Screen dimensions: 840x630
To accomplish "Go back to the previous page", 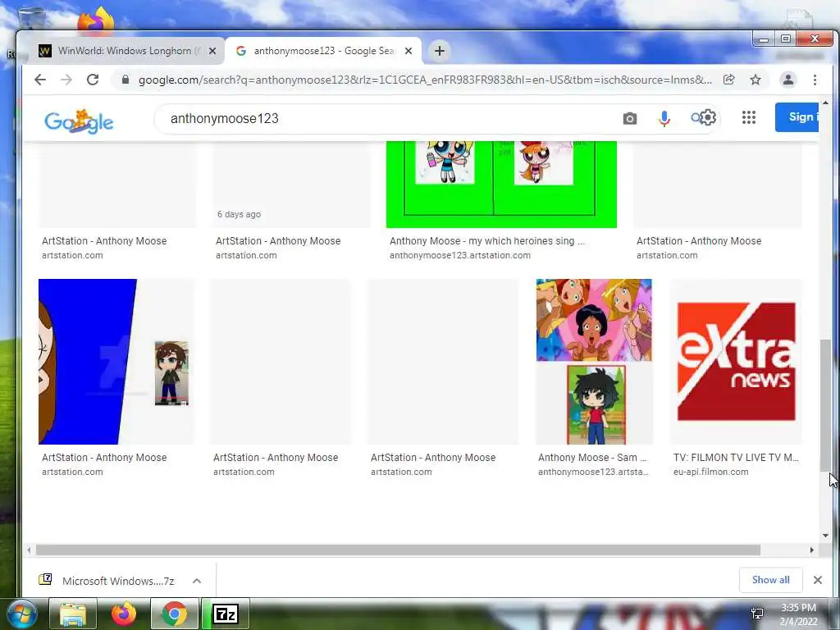I will pyautogui.click(x=40, y=80).
